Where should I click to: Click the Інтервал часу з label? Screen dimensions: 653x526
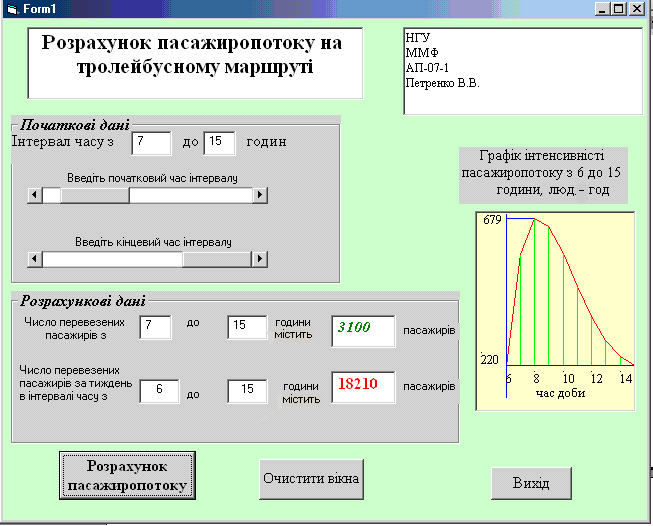pyautogui.click(x=62, y=142)
